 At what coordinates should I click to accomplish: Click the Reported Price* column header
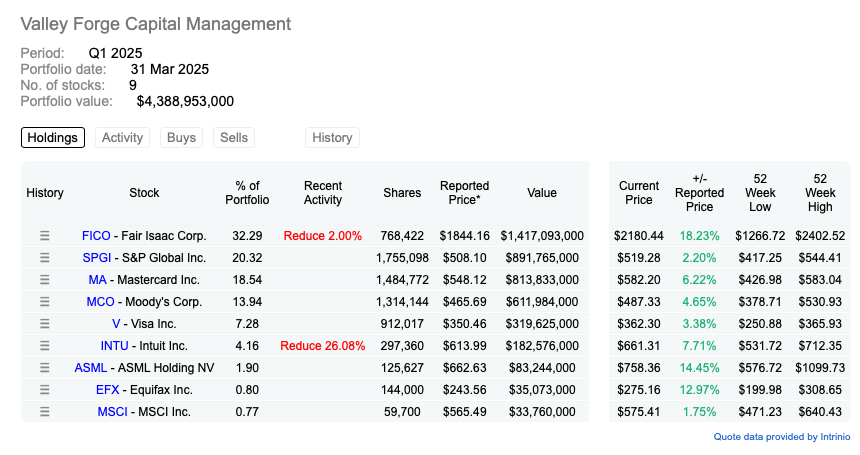click(465, 193)
